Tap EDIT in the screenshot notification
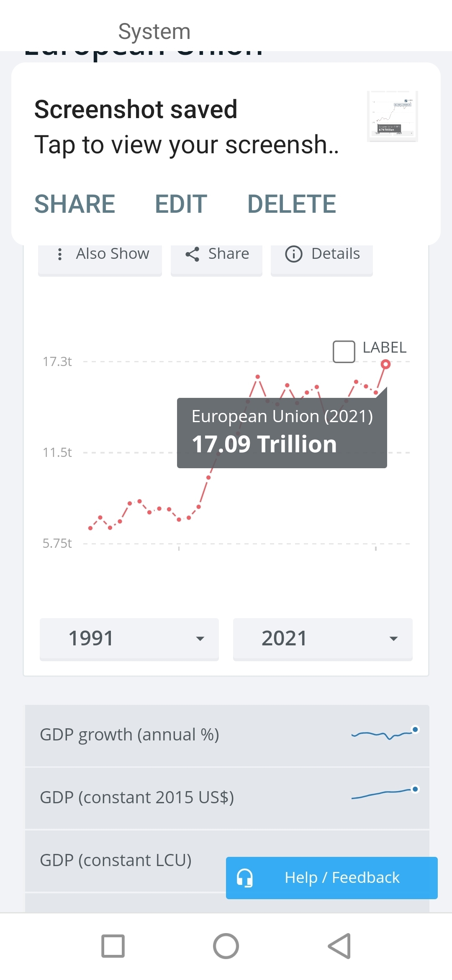This screenshot has height=980, width=452. point(181,204)
